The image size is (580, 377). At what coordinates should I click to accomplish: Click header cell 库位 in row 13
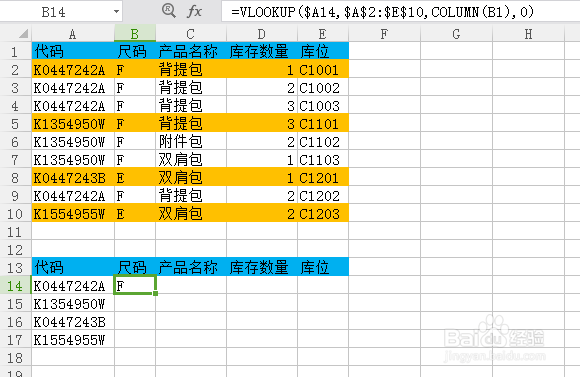pos(323,267)
